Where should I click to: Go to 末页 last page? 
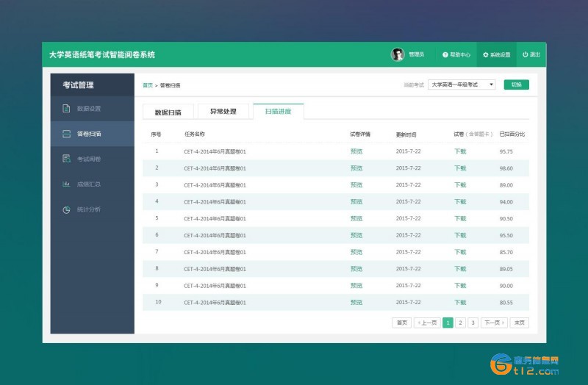pyautogui.click(x=520, y=323)
